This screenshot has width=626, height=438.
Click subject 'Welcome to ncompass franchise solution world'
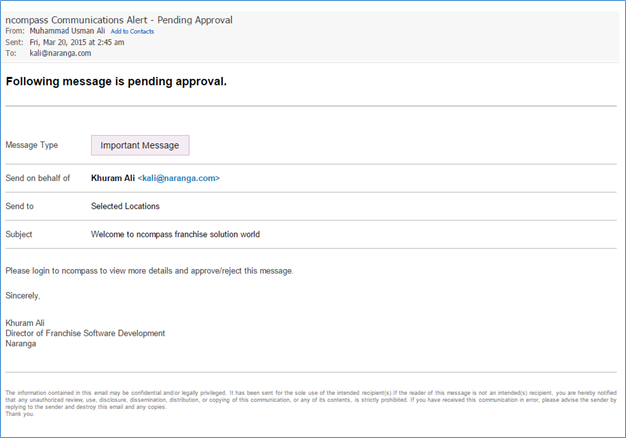(175, 234)
